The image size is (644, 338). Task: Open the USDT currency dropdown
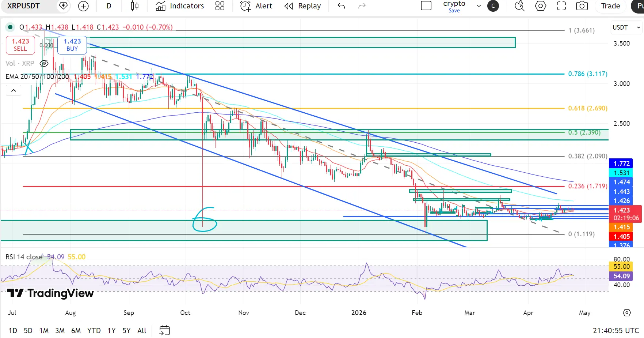pyautogui.click(x=626, y=27)
